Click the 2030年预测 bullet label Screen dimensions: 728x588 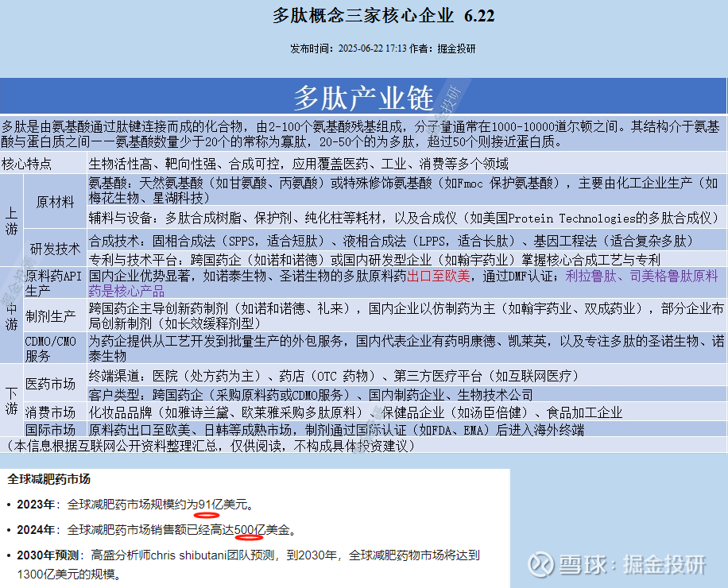[x=48, y=555]
